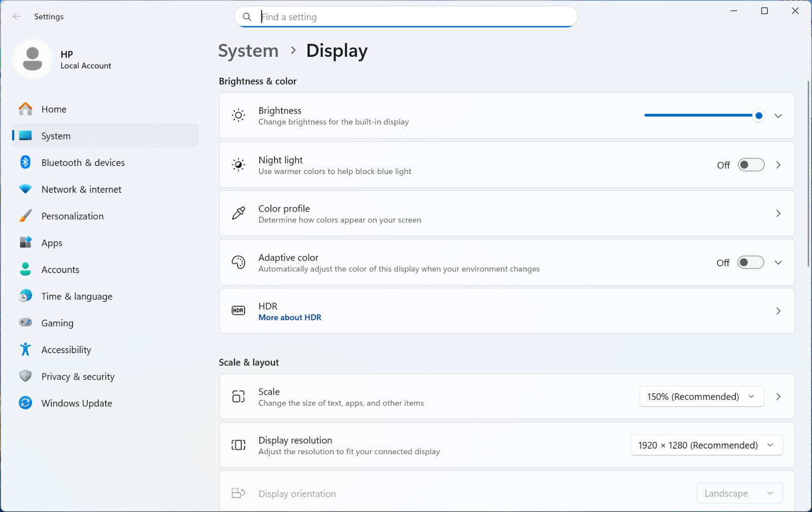Click "Brightness & color" section heading
This screenshot has height=512, width=812.
(258, 81)
